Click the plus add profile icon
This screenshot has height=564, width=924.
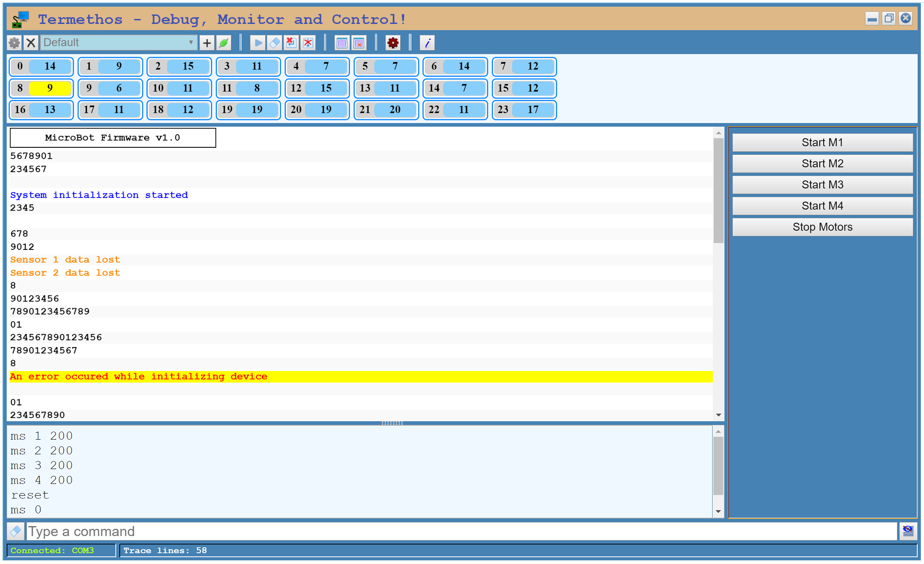click(x=208, y=43)
